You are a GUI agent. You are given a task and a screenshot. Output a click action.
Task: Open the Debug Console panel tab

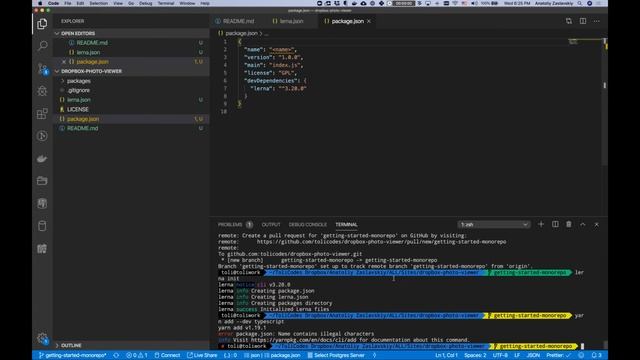pos(307,224)
